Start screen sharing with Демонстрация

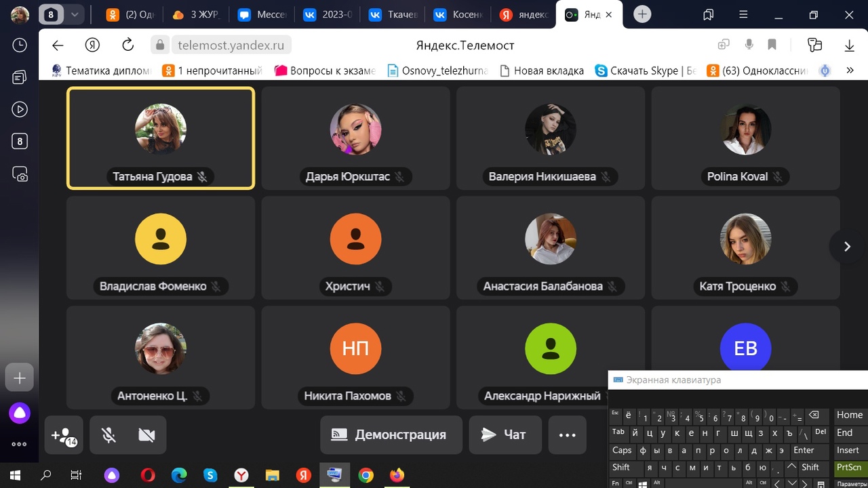coord(391,435)
